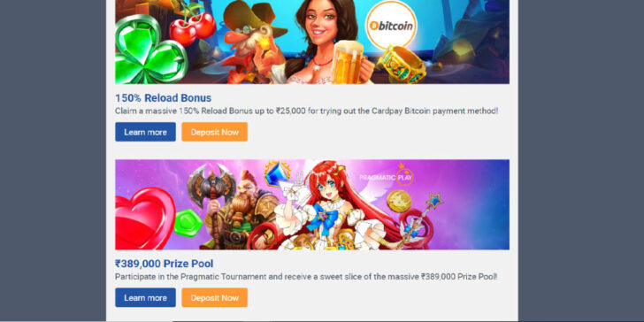This screenshot has width=644, height=322.
Task: Click Learn more under 150% Reload Bonus
Action: [145, 132]
